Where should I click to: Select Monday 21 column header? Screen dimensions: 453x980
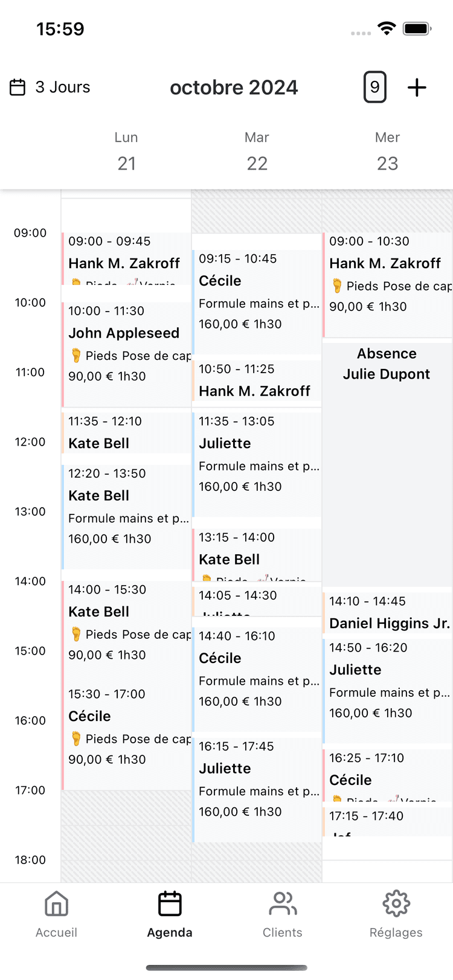pyautogui.click(x=126, y=152)
